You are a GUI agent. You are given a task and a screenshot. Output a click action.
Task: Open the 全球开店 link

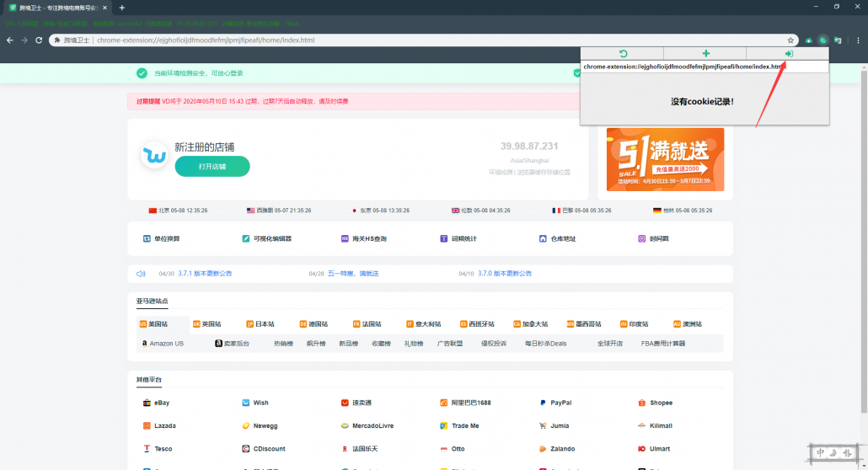pos(610,344)
